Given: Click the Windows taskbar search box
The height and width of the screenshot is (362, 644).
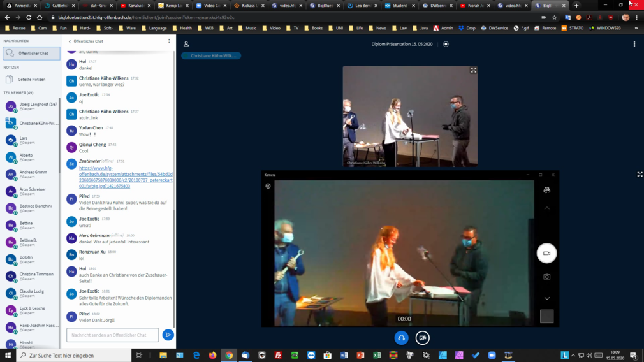Looking at the screenshot, I should [x=74, y=356].
